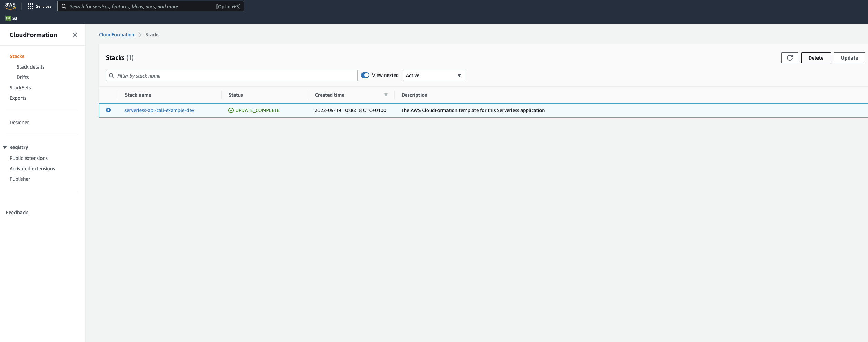Click the View nested label

point(385,75)
